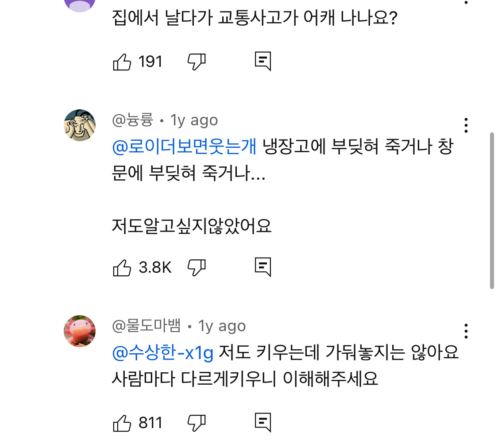Dislike the @늉륭 comment
The height and width of the screenshot is (448, 498).
pos(197,267)
